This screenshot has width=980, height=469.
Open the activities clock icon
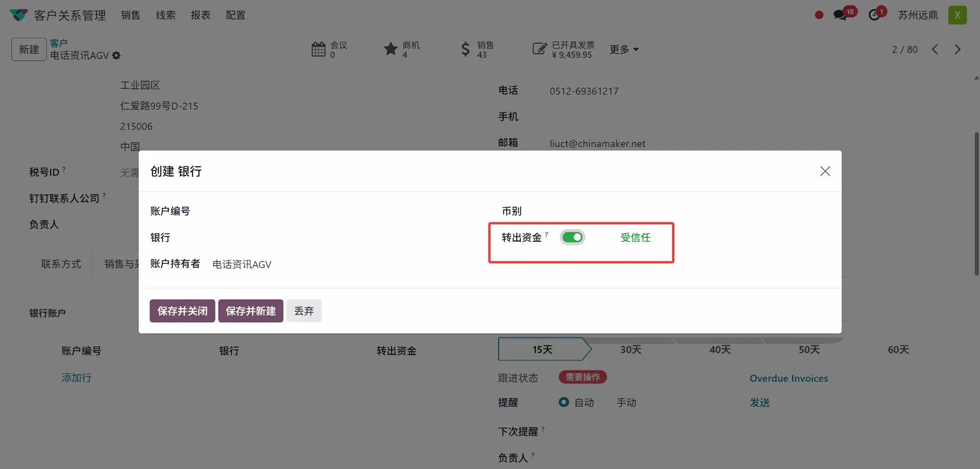coord(874,15)
